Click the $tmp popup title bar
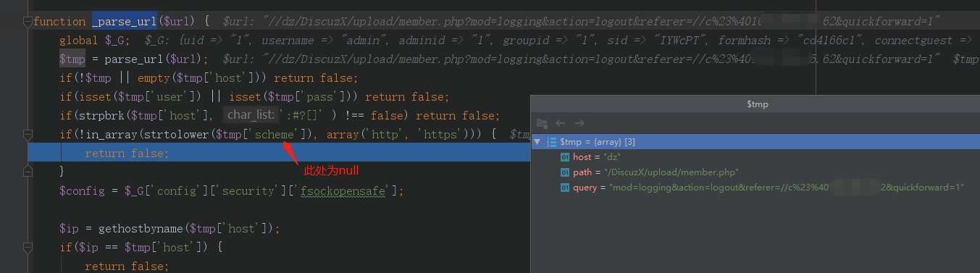The height and width of the screenshot is (273, 980). (x=755, y=104)
